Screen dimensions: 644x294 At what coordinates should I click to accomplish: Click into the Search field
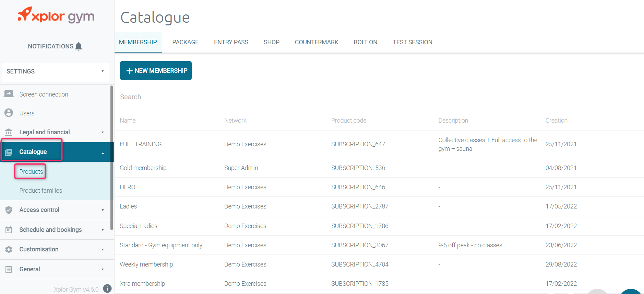[x=195, y=97]
